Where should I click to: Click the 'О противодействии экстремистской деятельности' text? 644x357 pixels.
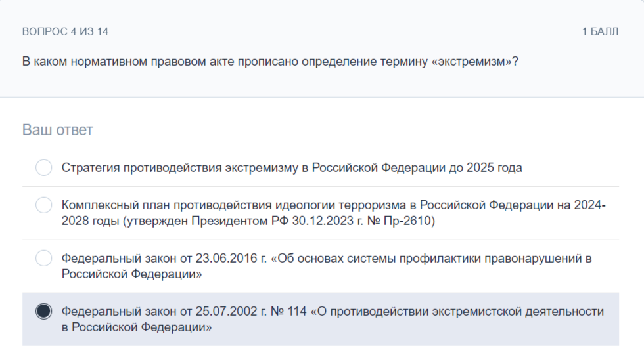[x=461, y=312]
